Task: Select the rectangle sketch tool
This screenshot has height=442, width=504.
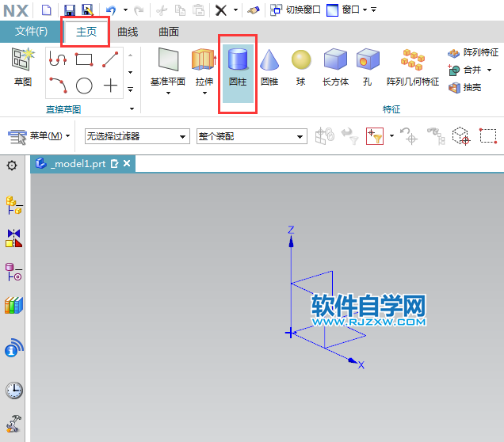Action: point(84,59)
